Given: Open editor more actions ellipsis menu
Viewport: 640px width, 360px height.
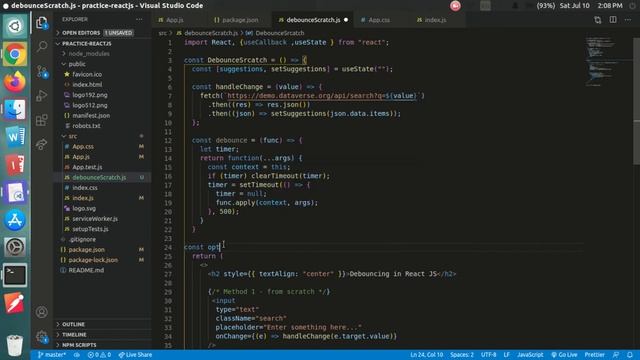Looking at the screenshot, I should click(x=628, y=20).
